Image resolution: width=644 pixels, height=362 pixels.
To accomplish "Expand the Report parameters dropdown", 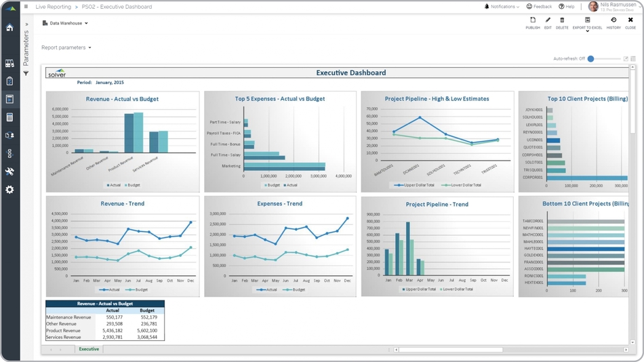I will (66, 47).
